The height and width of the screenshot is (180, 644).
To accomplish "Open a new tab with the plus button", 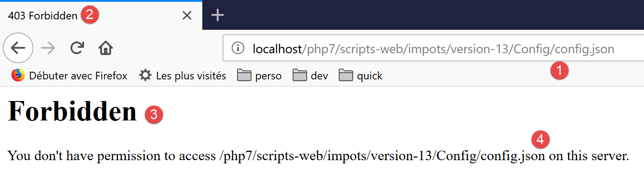I will tap(218, 15).
